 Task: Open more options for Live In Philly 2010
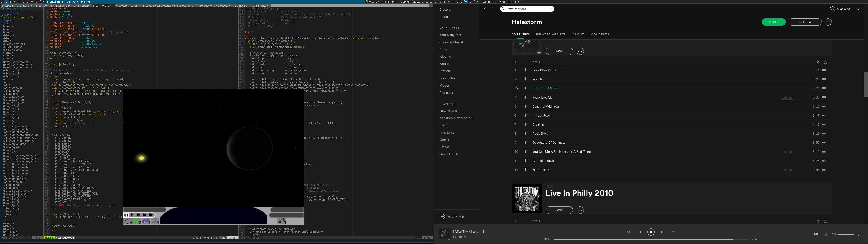[580, 210]
